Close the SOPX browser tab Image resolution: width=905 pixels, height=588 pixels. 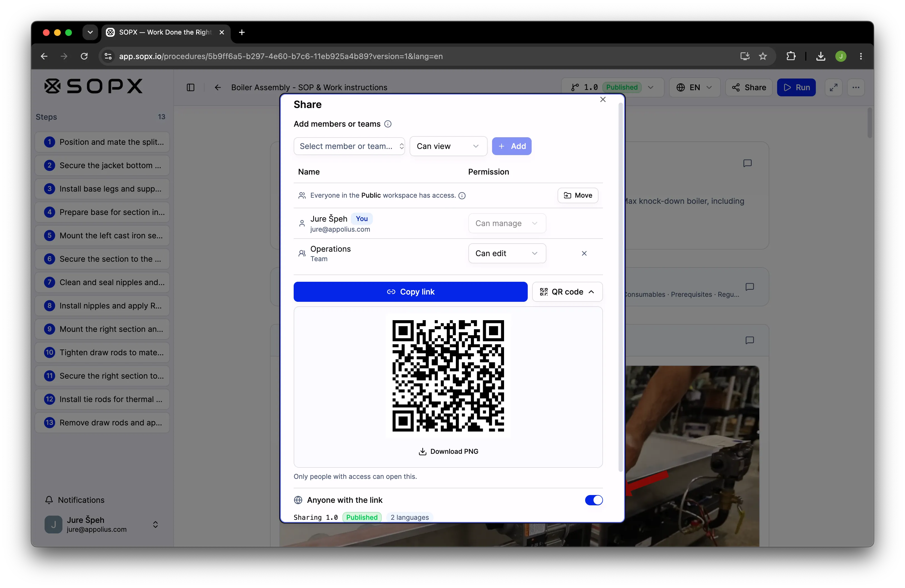click(222, 32)
